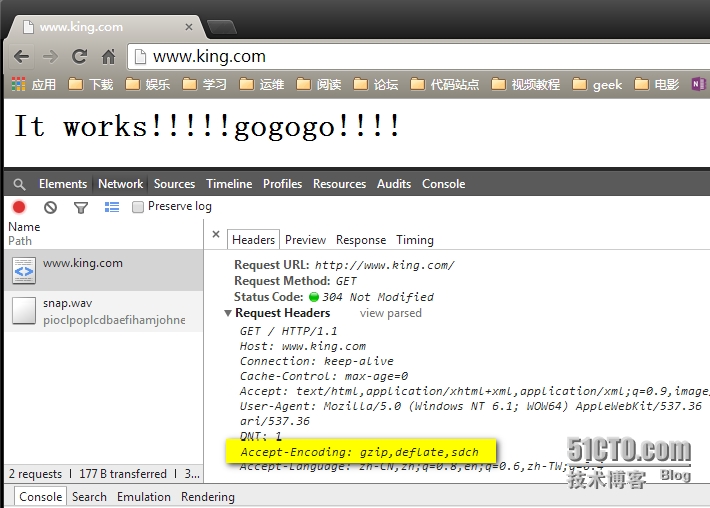The image size is (710, 508).
Task: Open the 下载 bookmark folder
Action: point(90,84)
